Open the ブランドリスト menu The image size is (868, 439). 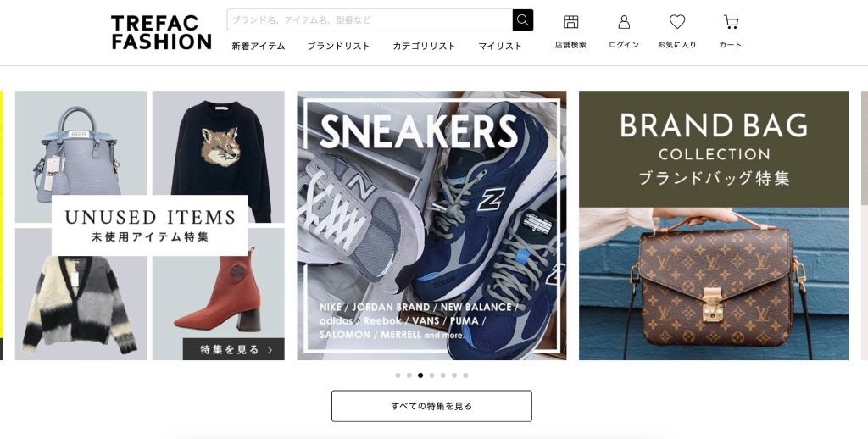tap(339, 47)
